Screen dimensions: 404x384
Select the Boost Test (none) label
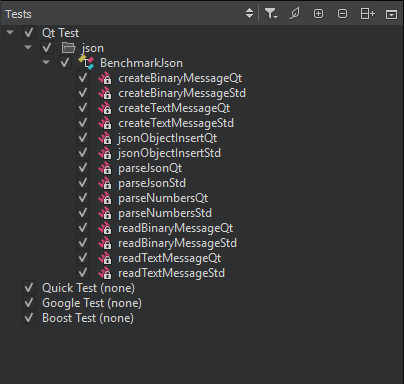coord(88,318)
